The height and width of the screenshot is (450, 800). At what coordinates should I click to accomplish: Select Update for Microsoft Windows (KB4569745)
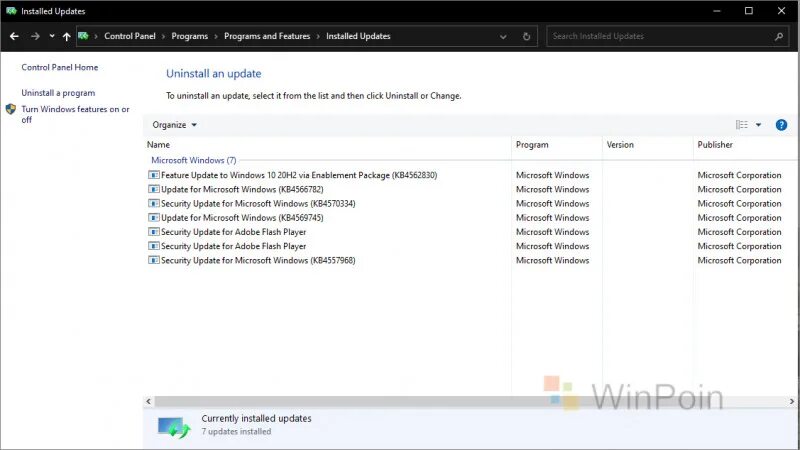[242, 218]
